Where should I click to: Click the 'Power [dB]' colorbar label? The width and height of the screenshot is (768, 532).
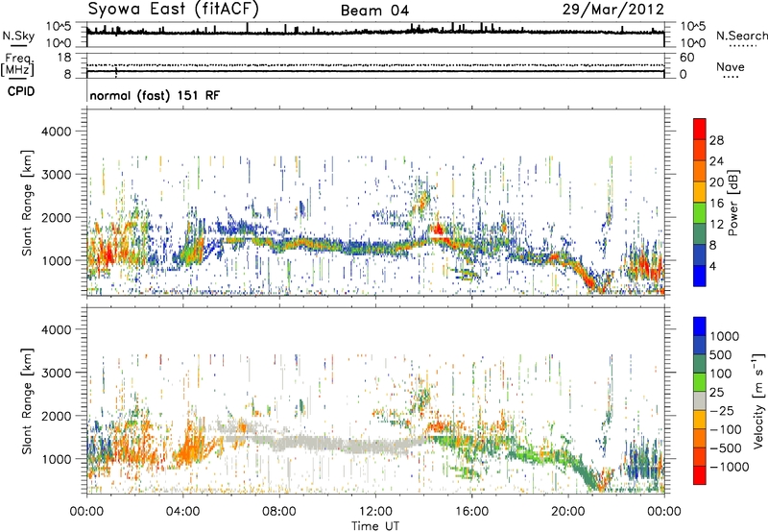[732, 203]
